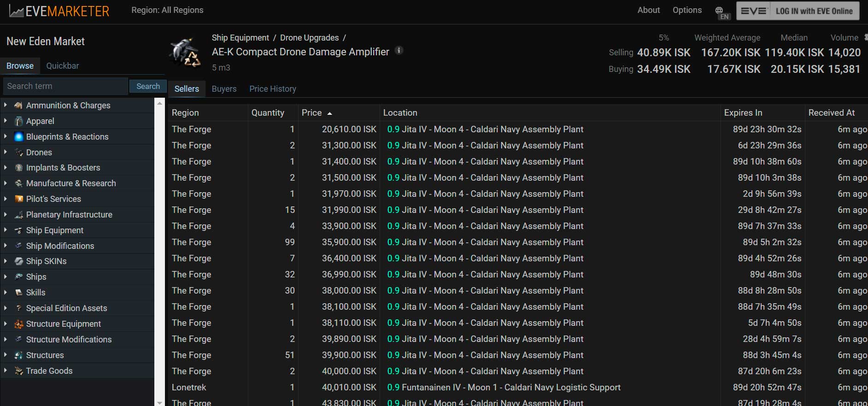Click the Pilot's Services category icon
Viewport: 868px width, 406px height.
click(x=18, y=199)
